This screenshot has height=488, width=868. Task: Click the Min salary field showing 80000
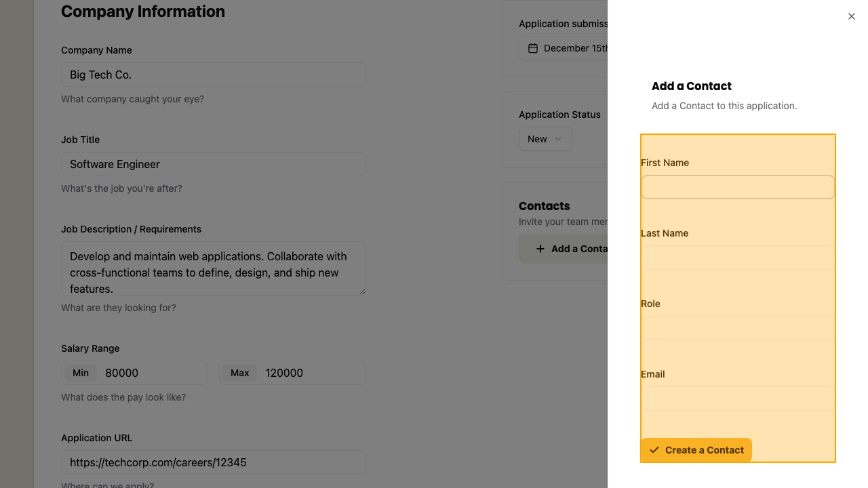click(153, 373)
